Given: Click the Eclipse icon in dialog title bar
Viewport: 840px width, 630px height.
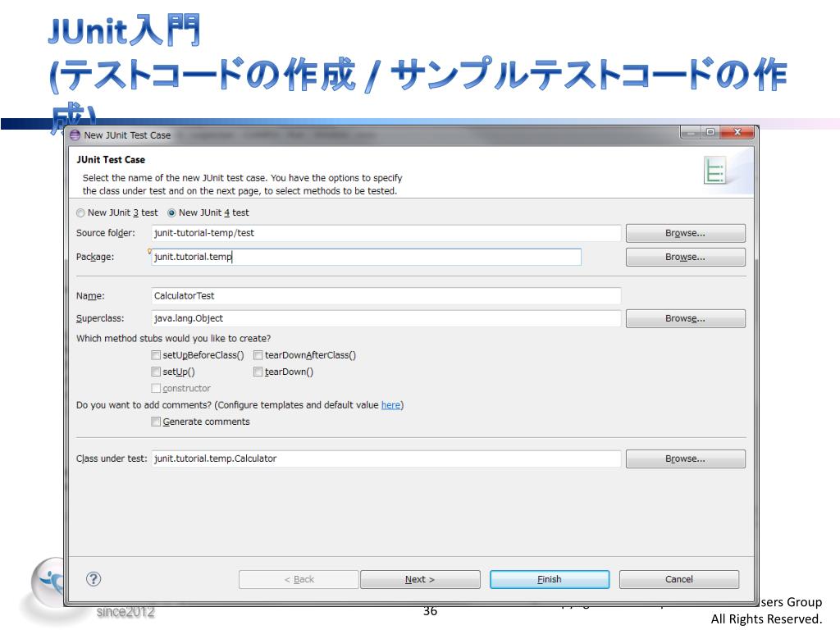Looking at the screenshot, I should [x=75, y=135].
